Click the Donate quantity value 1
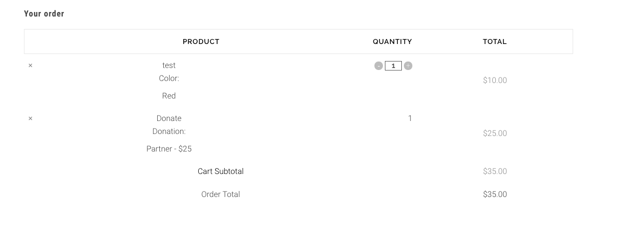The height and width of the screenshot is (230, 644). pos(410,118)
